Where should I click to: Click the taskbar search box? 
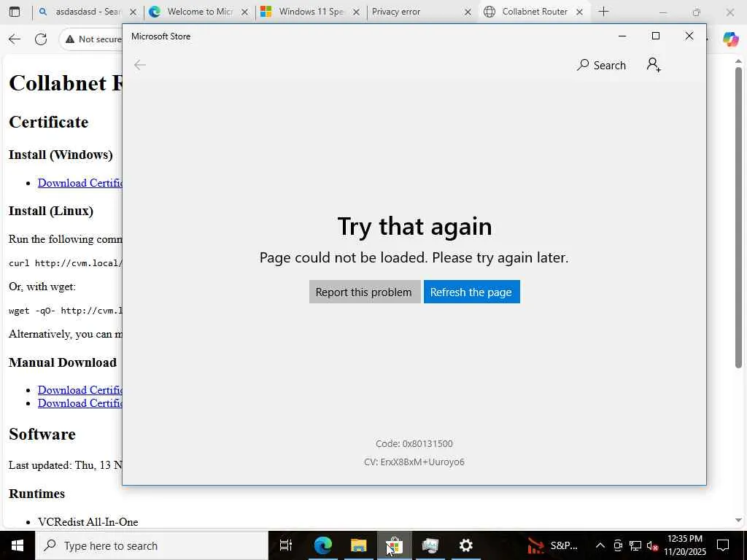(152, 545)
